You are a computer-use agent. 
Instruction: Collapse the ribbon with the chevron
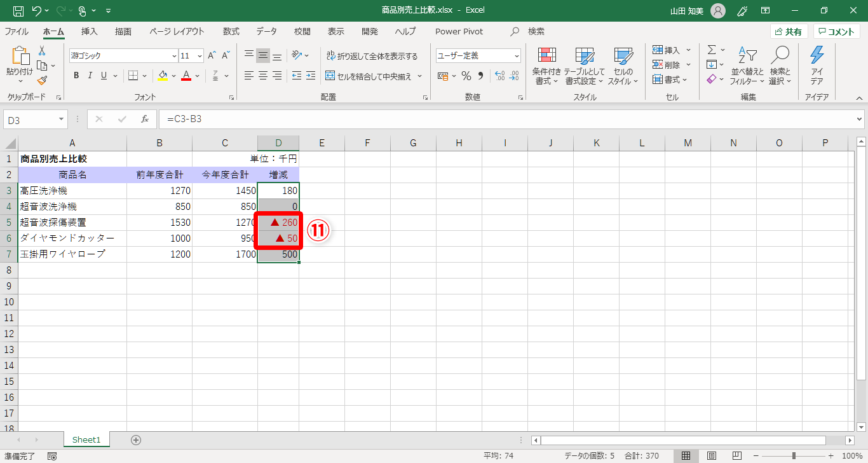pos(859,98)
